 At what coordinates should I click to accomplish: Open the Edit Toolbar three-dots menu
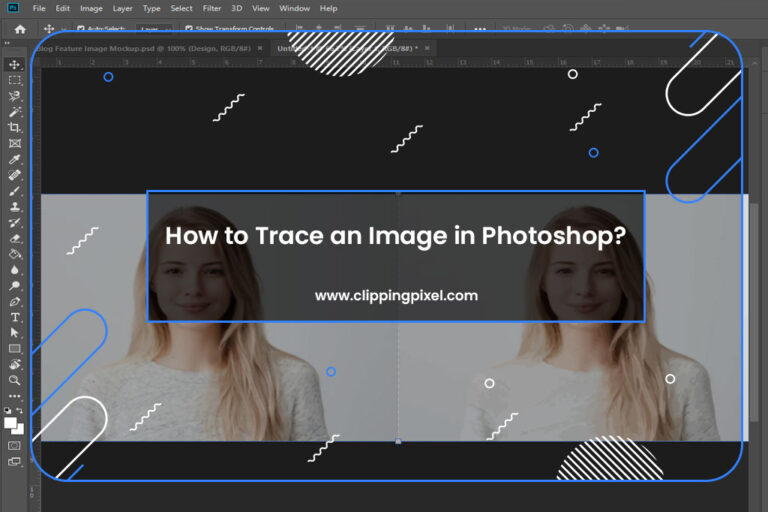pos(14,396)
